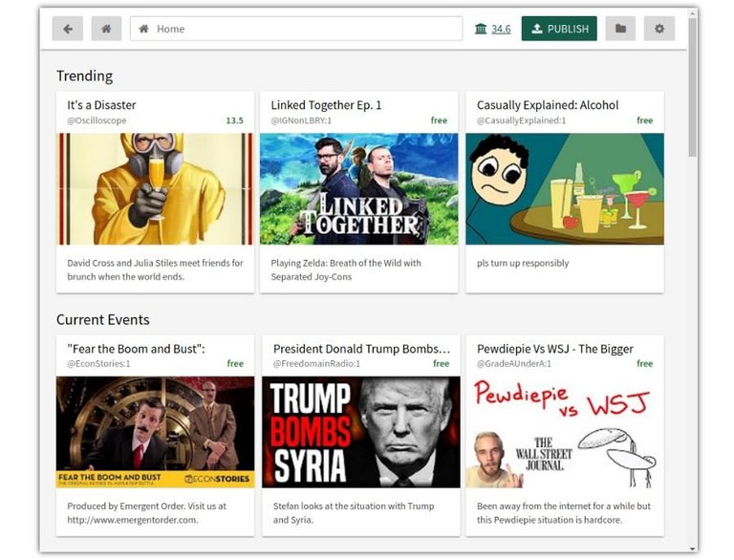Click the free label on Trump Bombs card
Screen dimensions: 734x560
click(441, 363)
